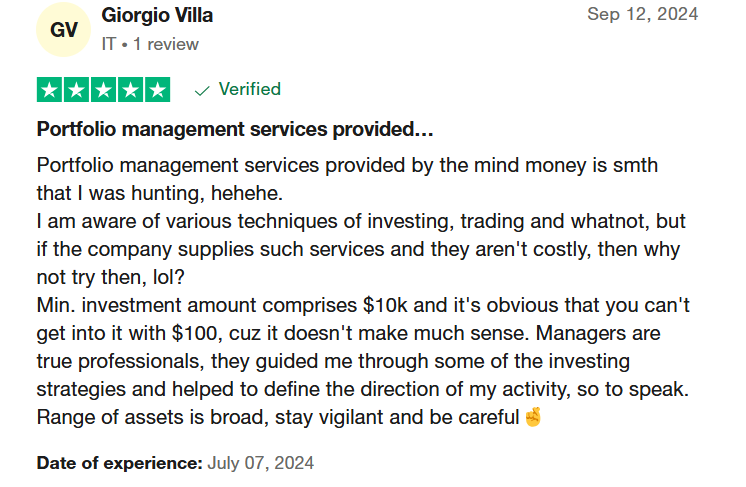Viewport: 746px width, 487px height.
Task: Click the Verified label text
Action: [x=250, y=89]
